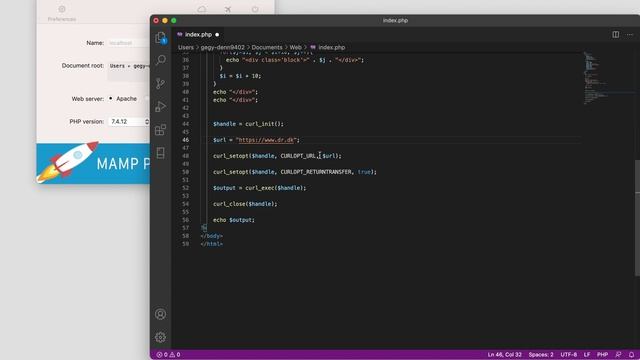The image size is (640, 360).
Task: Open the https://www.dr.dk link in code
Action: pyautogui.click(x=266, y=140)
